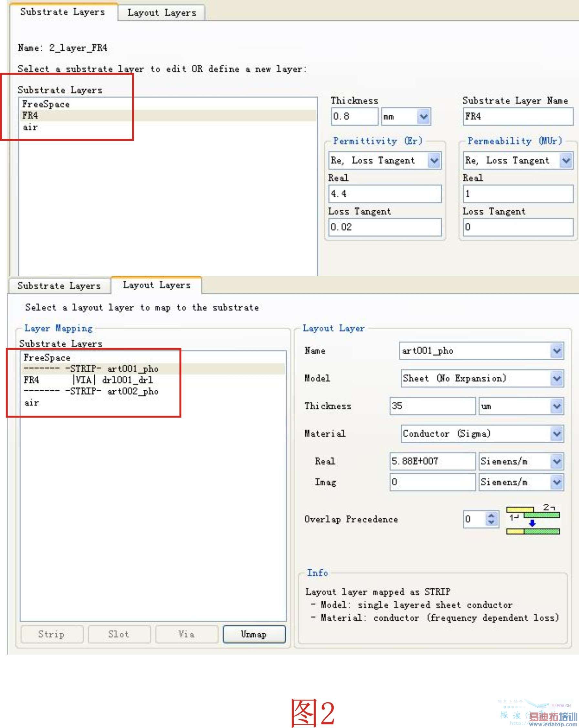Click the conductivity Imag value field
Screen dimensions: 579x728
pos(433,482)
